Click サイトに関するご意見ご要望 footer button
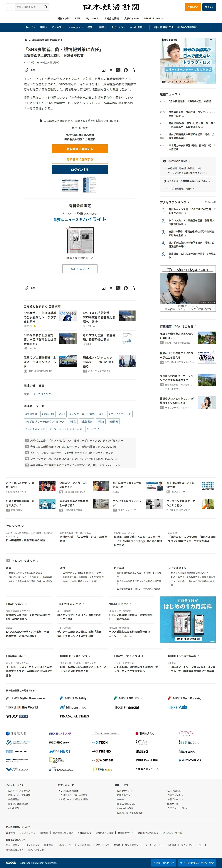Screen dimensions: 222x868 197,863
